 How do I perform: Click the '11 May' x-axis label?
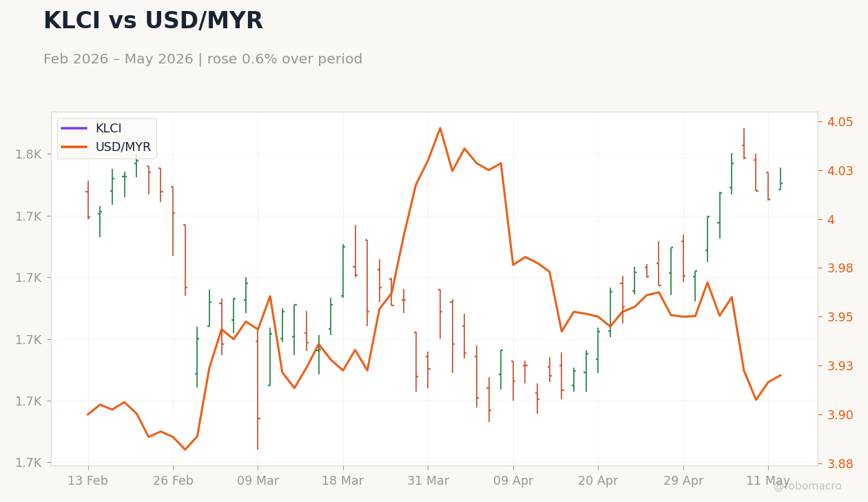[768, 481]
